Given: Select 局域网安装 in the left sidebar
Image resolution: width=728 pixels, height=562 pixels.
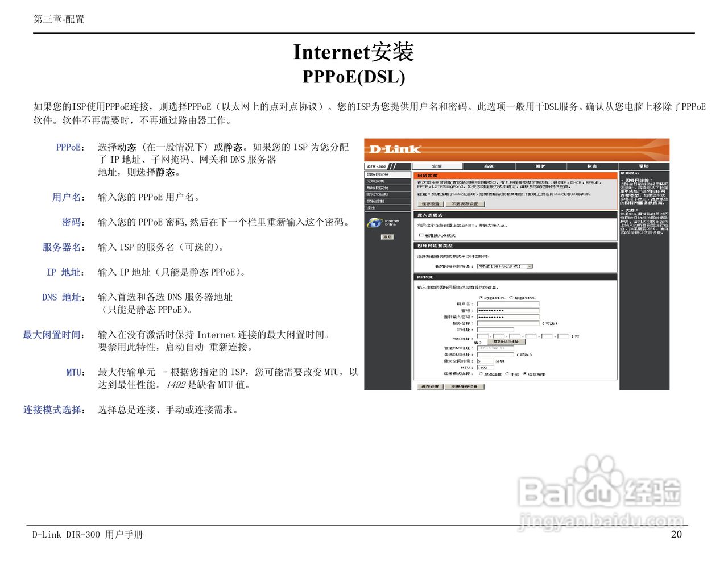Looking at the screenshot, I should (x=387, y=188).
